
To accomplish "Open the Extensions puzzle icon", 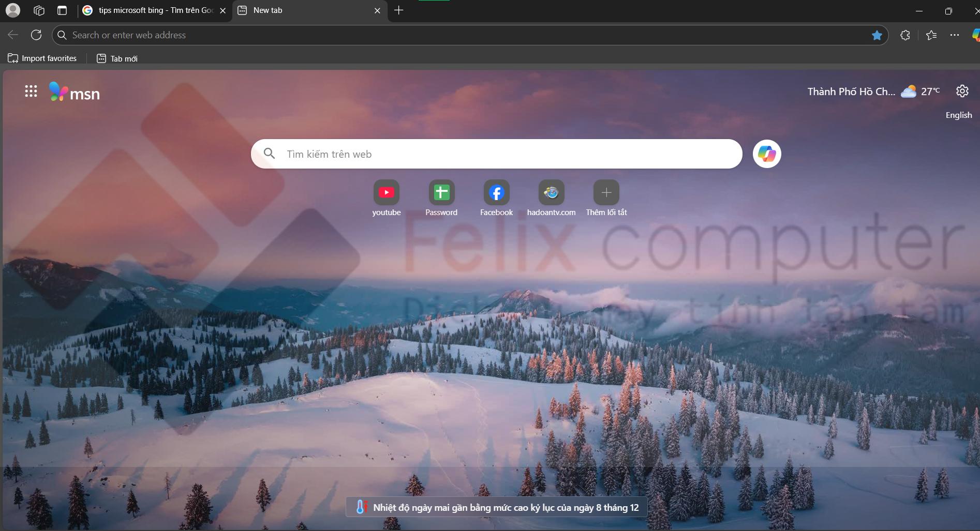I will (905, 35).
